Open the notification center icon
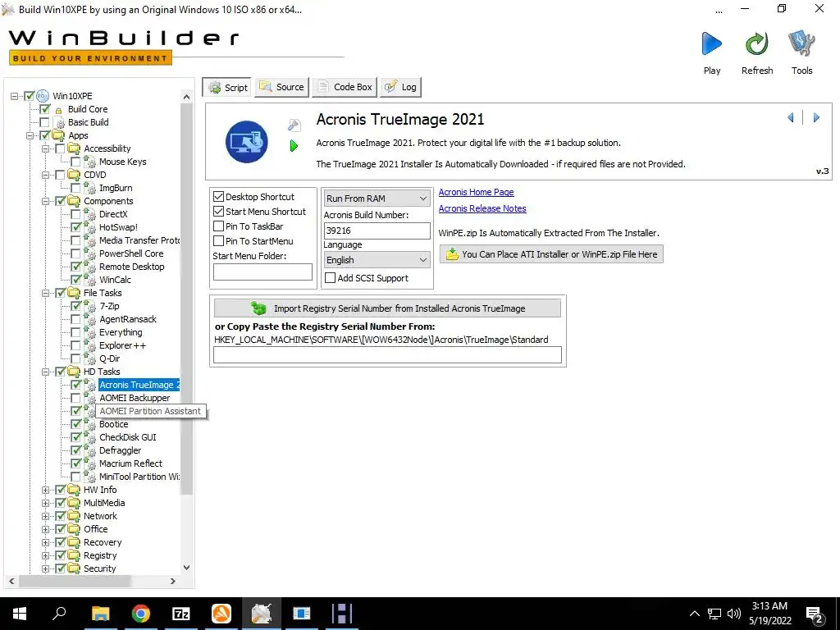Image resolution: width=840 pixels, height=630 pixels. 815,614
